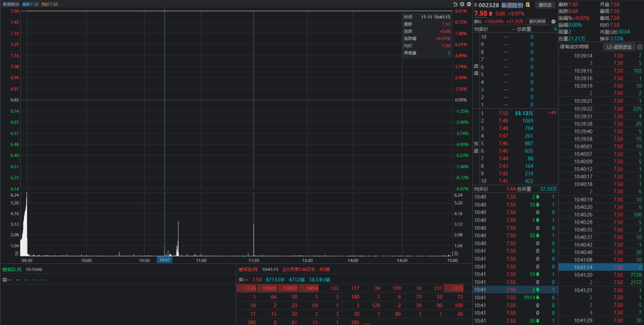This screenshot has height=325, width=644.
Task: Click the 10:41 time marker on chart axis
Action: (x=164, y=259)
